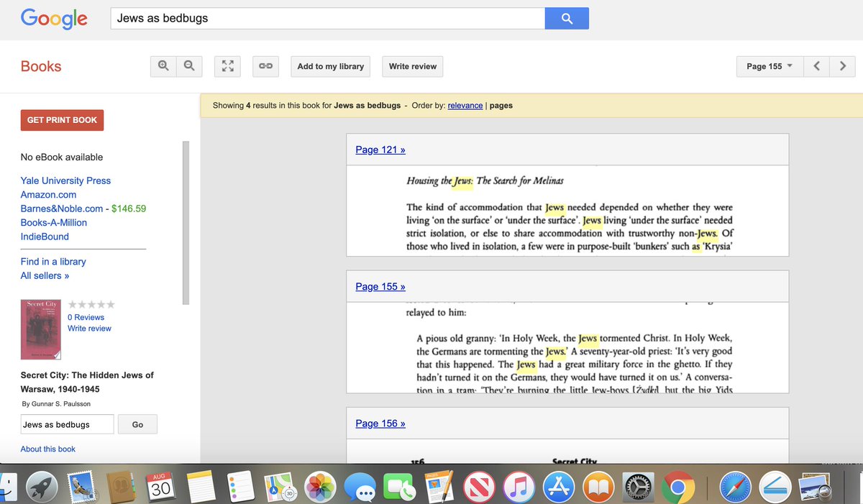Open the Amazon.com seller link
863x504 pixels.
[48, 195]
